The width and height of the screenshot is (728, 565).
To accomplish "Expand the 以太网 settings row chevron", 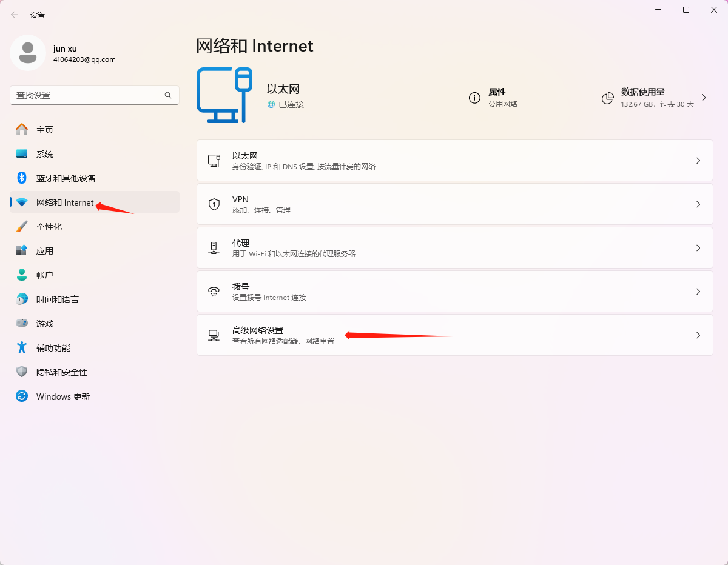I will click(x=698, y=161).
